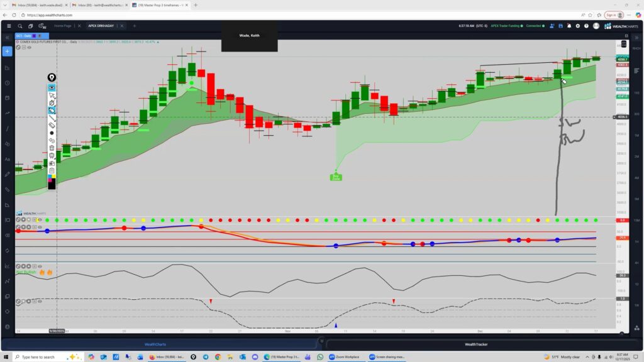Click the blue plus button in left sidebar

8,51
